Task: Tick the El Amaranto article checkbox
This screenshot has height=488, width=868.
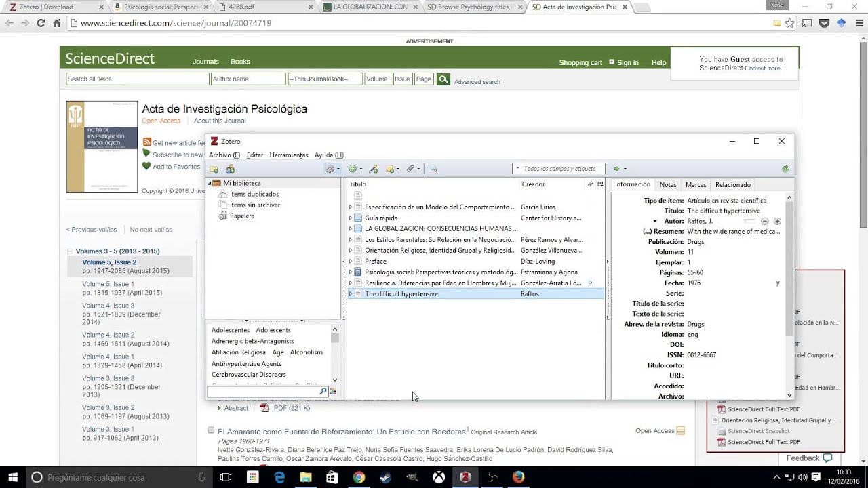Action: click(x=211, y=430)
